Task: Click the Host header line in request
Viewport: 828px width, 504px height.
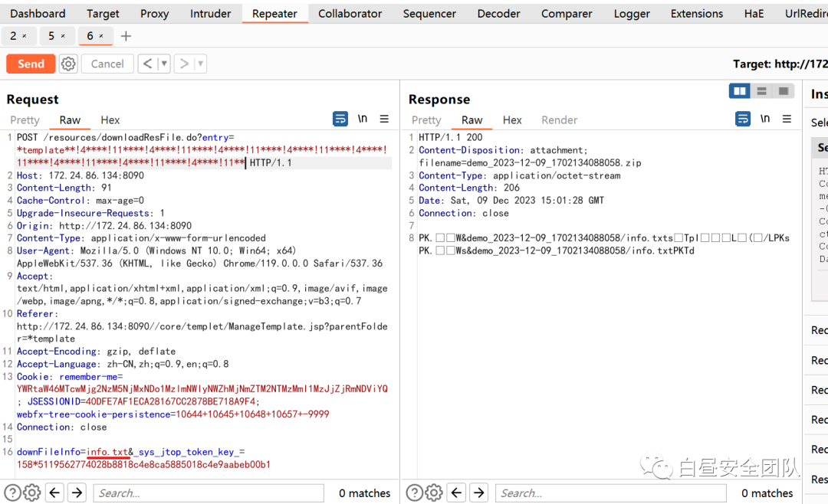Action: pyautogui.click(x=80, y=175)
